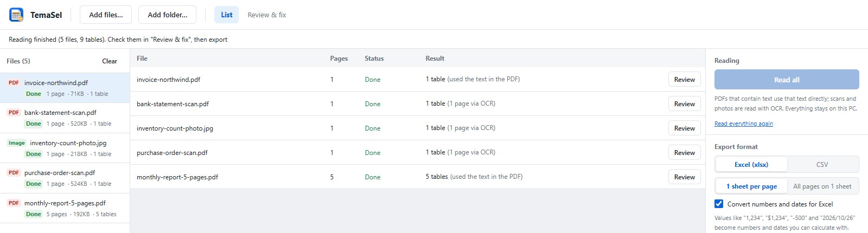Click the Done badge under bank-statement-scan.pdf in sidebar

tap(34, 124)
